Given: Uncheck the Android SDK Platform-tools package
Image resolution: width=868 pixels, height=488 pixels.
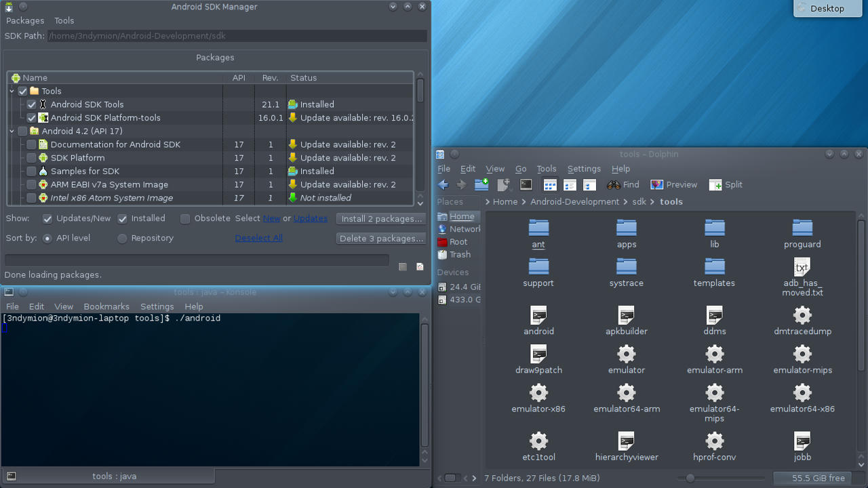Looking at the screenshot, I should [32, 118].
